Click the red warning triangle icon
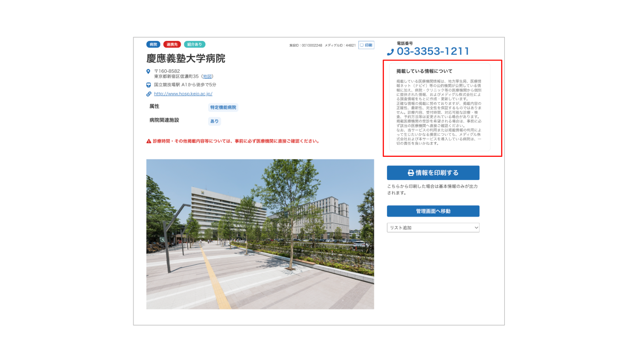Screen dimensions: 644x343 [149, 141]
